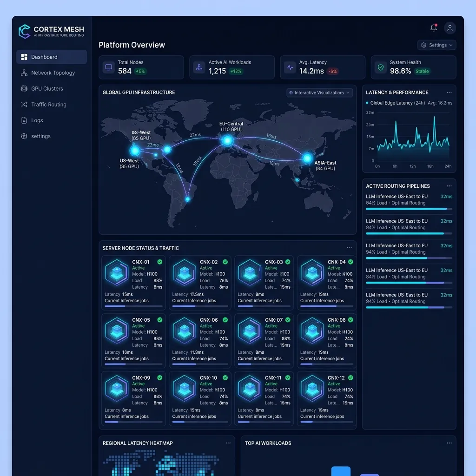Open Network Topology page
Viewport: 476px width, 476px height.
point(52,73)
